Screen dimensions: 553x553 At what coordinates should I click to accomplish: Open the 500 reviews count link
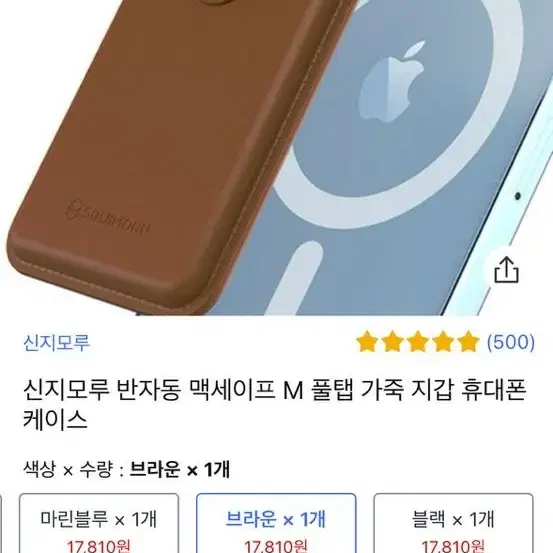click(x=511, y=342)
